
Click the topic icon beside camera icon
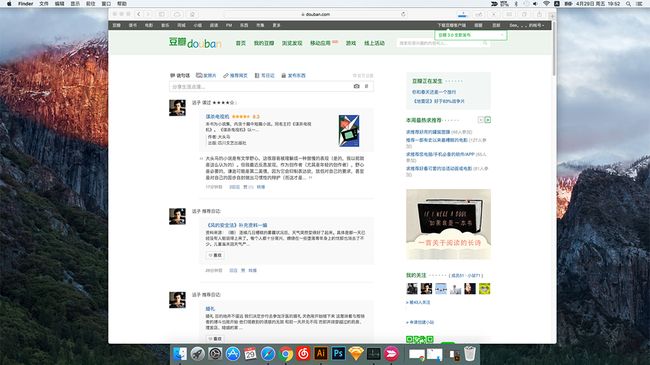click(366, 86)
